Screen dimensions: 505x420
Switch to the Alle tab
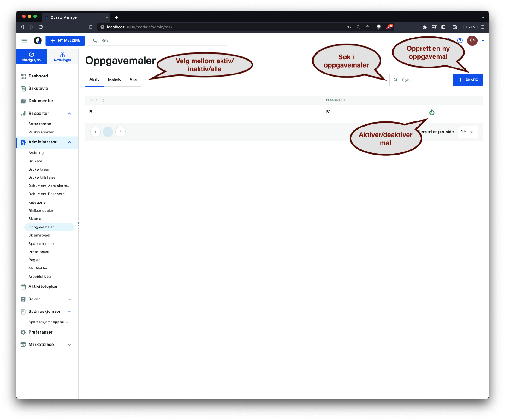pos(133,80)
